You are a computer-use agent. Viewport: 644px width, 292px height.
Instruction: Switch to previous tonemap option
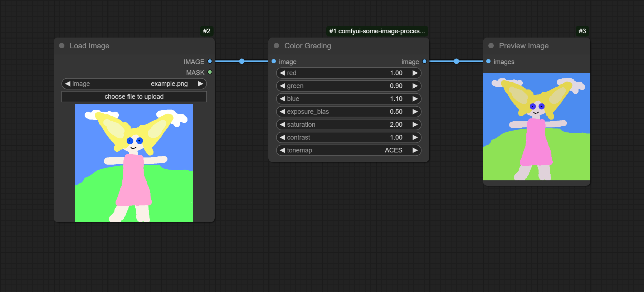tap(282, 150)
